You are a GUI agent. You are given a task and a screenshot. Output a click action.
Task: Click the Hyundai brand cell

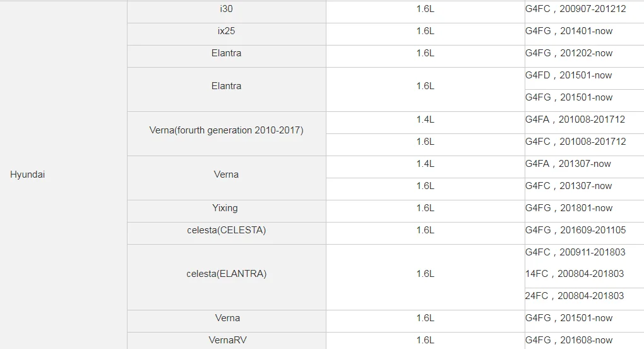(28, 174)
